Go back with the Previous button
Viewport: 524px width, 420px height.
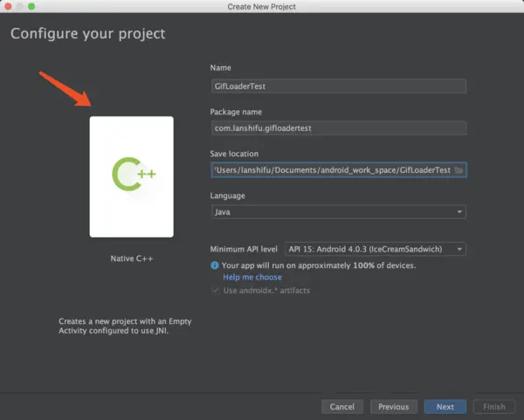(x=393, y=407)
